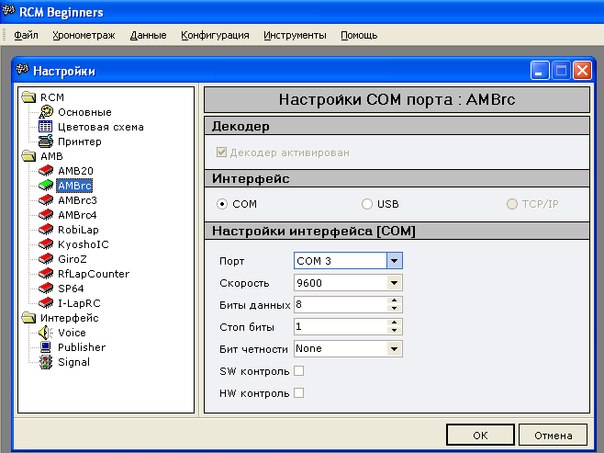Cancel with the Отмена button

(553, 435)
